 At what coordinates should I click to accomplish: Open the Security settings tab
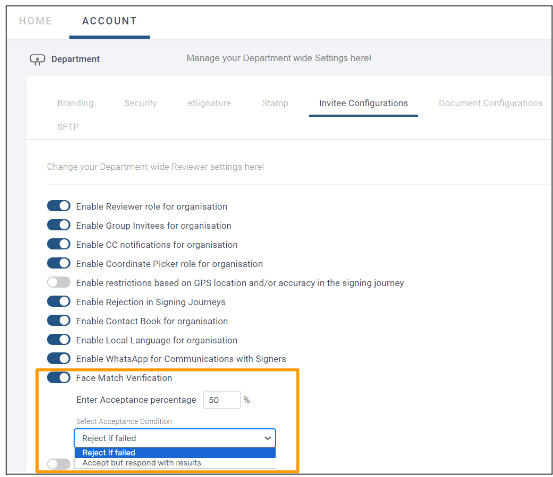pos(140,103)
